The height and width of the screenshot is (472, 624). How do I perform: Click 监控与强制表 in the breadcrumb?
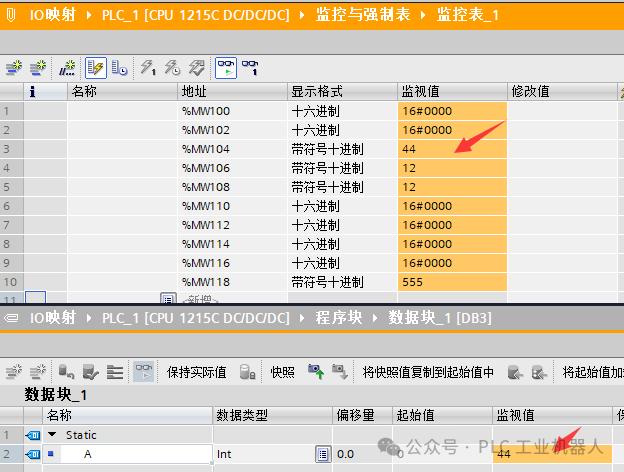[x=363, y=15]
